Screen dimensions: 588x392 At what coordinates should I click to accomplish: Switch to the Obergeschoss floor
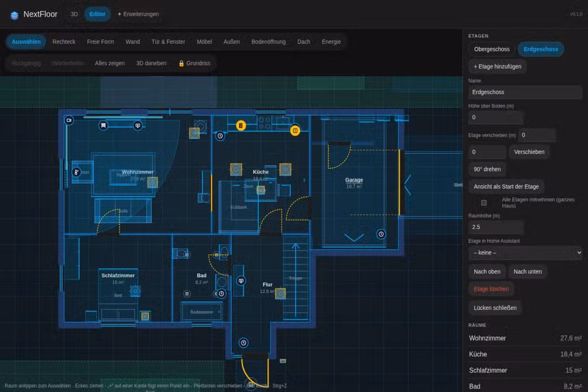click(x=492, y=49)
